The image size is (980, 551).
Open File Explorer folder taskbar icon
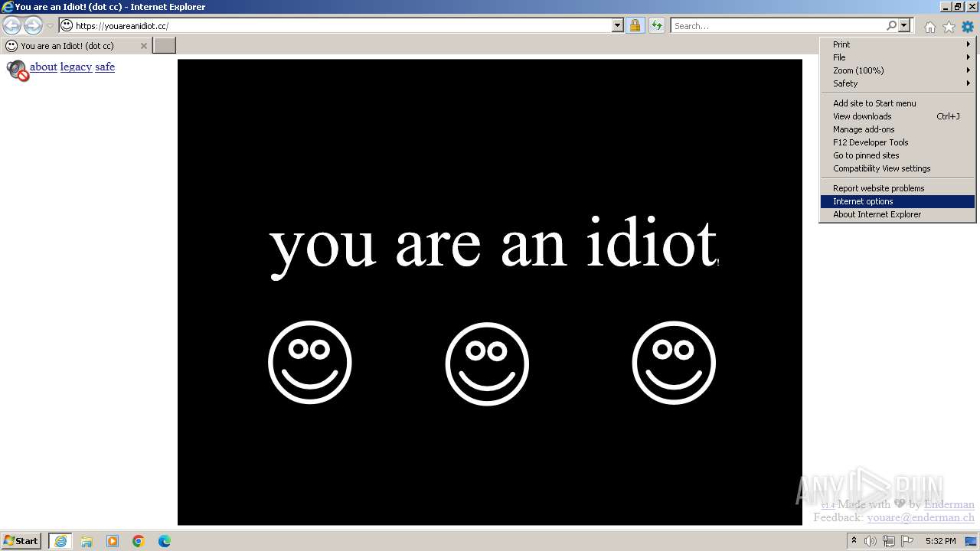point(87,541)
